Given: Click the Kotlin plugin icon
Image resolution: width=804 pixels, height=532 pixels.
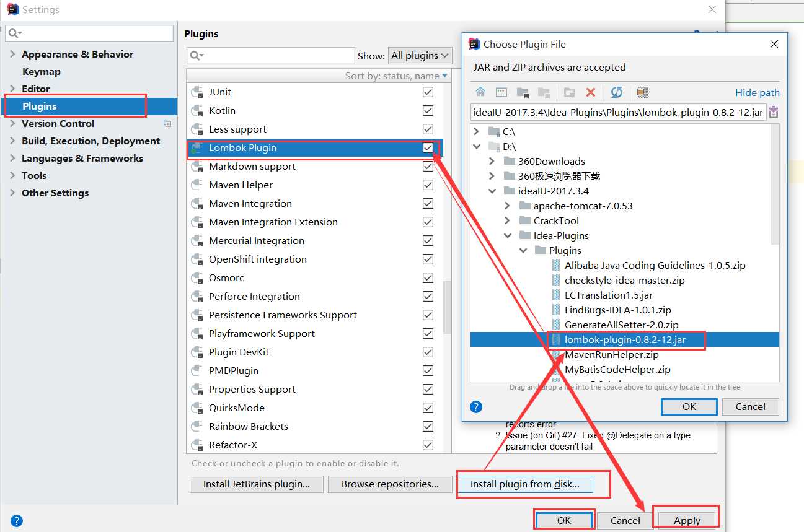Looking at the screenshot, I should [197, 111].
